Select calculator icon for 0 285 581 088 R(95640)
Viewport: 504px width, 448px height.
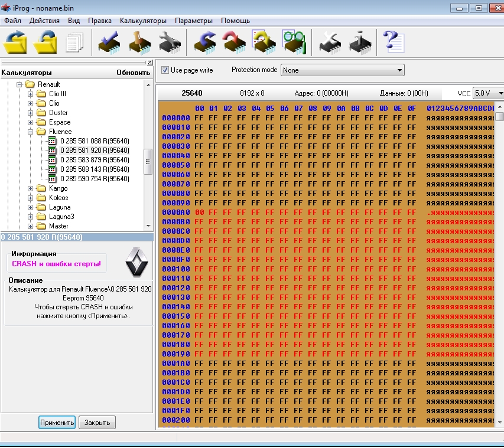(52, 140)
